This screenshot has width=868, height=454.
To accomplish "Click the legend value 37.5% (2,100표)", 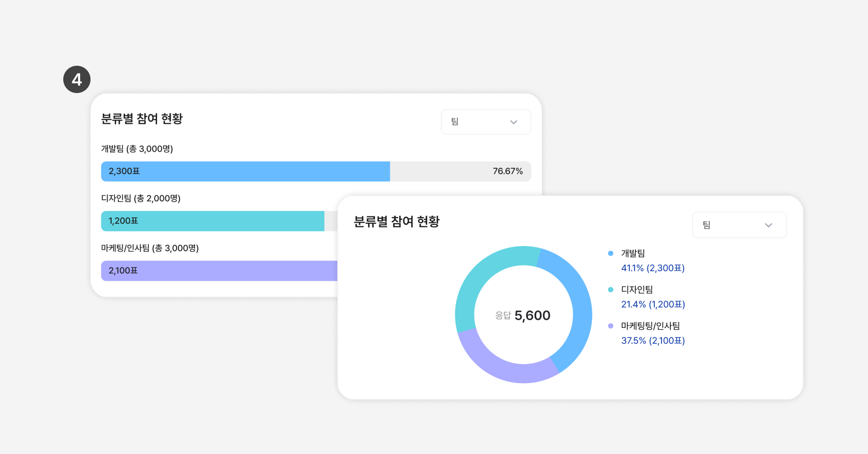I will coord(653,341).
